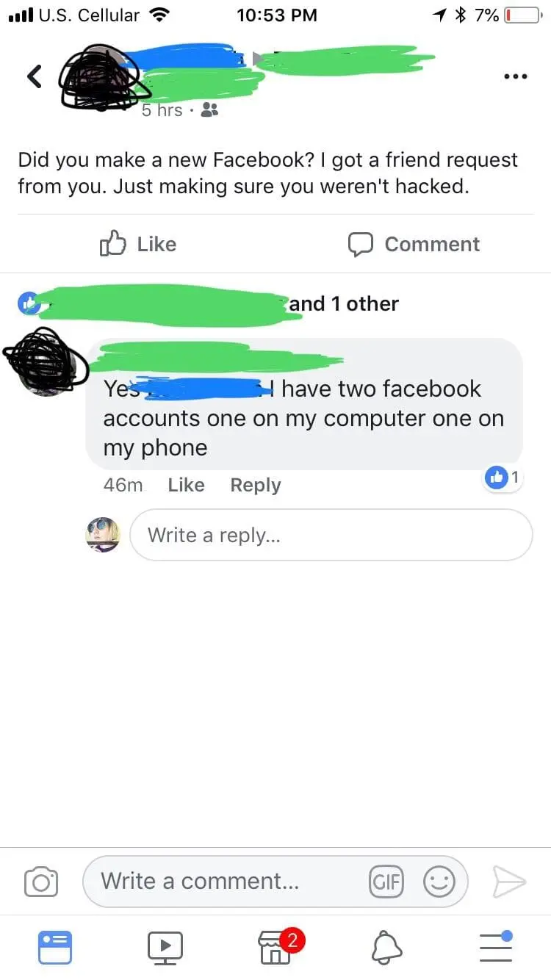This screenshot has width=551, height=980.
Task: Open the hamburger menu tab
Action: 497,947
